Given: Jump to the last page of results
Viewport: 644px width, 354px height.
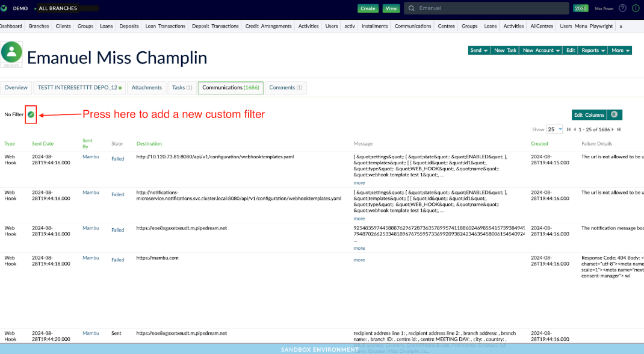Looking at the screenshot, I should pos(619,129).
